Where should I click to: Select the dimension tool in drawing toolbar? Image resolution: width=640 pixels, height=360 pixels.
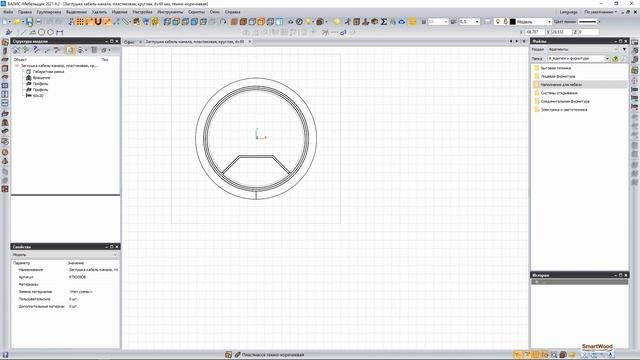(x=60, y=32)
